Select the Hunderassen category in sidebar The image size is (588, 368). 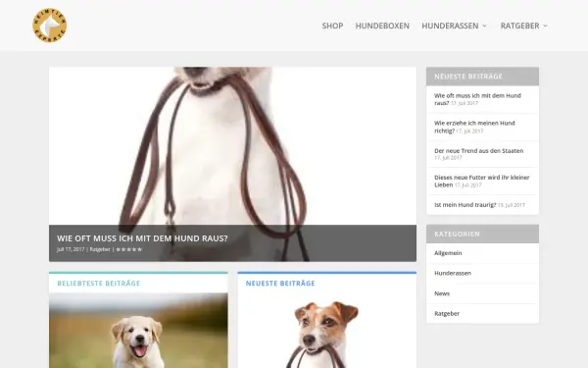[453, 273]
